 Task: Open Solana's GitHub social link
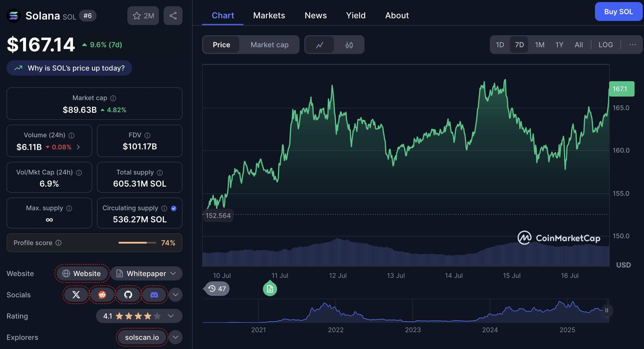[128, 295]
